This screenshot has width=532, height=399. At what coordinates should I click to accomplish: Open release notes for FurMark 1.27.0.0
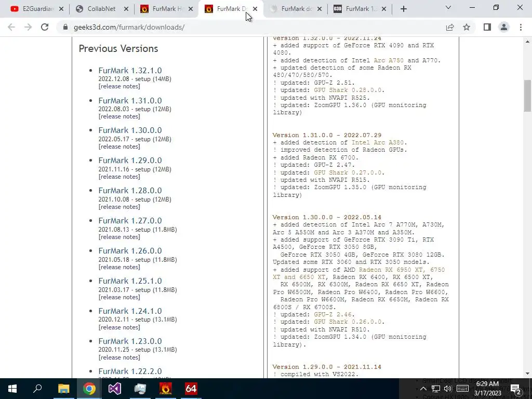coord(119,237)
